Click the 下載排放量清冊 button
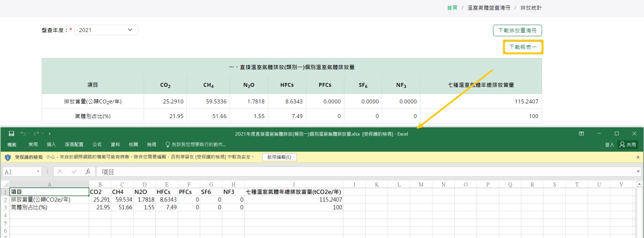 [517, 30]
